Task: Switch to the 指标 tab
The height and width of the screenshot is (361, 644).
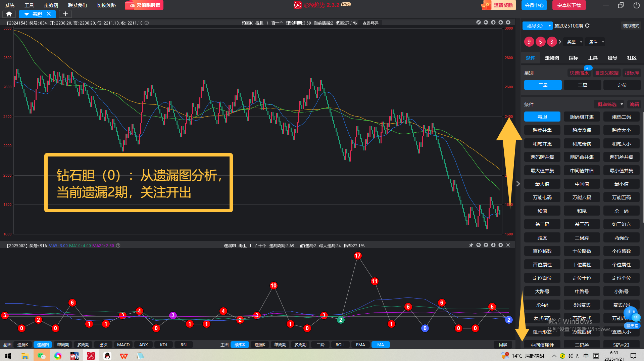Action: (x=573, y=58)
